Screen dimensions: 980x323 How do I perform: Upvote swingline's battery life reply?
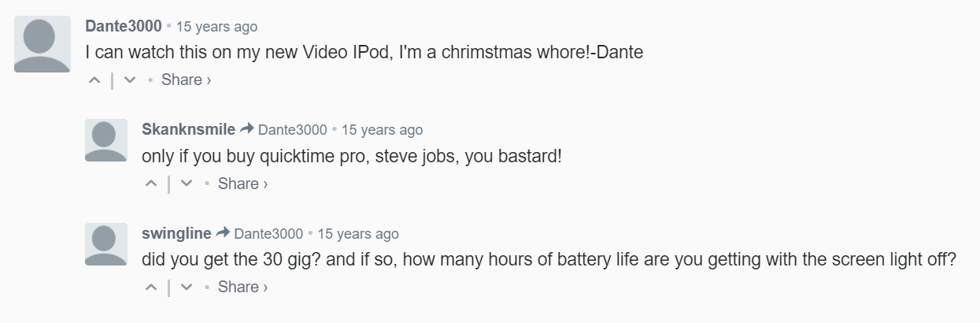point(151,288)
